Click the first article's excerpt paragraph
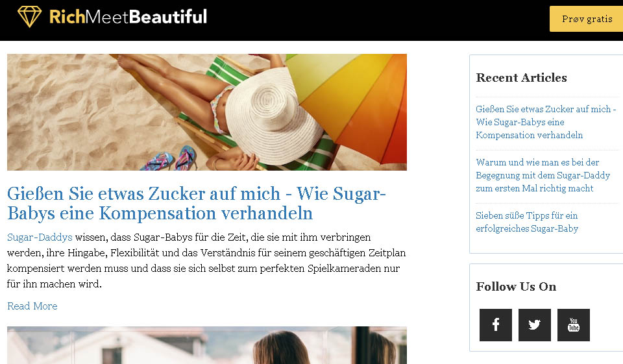Image resolution: width=623 pixels, height=364 pixels. (206, 260)
